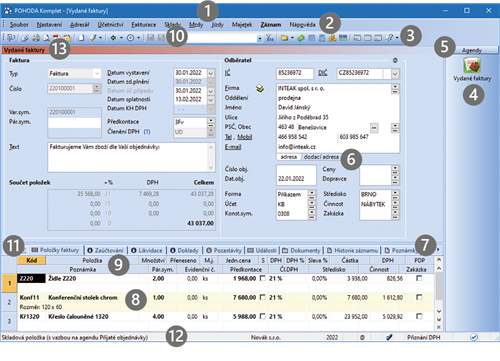
Task: Click the underlined IČ label link
Action: pos(227,73)
